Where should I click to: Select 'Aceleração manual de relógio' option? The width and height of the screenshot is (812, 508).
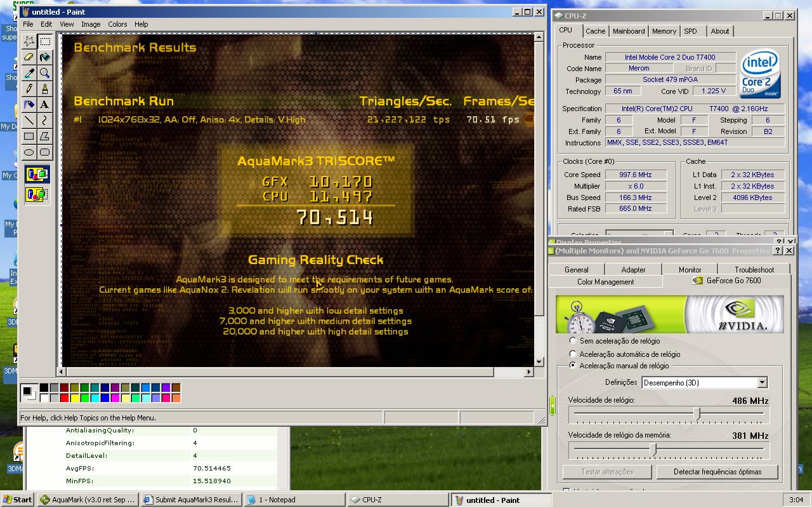(x=573, y=366)
